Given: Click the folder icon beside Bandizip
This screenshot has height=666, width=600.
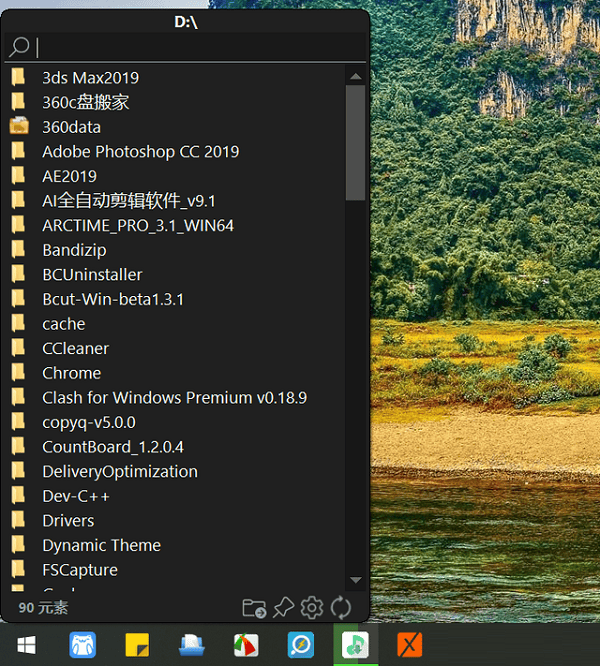Looking at the screenshot, I should 18,249.
